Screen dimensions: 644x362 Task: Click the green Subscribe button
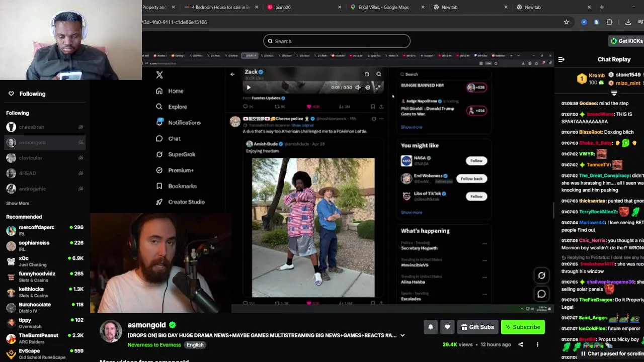pos(522,327)
